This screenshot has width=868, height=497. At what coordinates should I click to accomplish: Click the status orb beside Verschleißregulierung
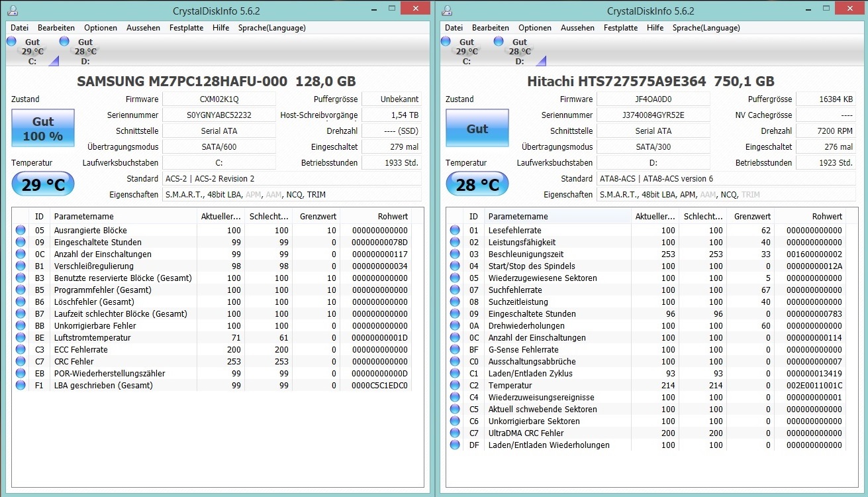(21, 266)
